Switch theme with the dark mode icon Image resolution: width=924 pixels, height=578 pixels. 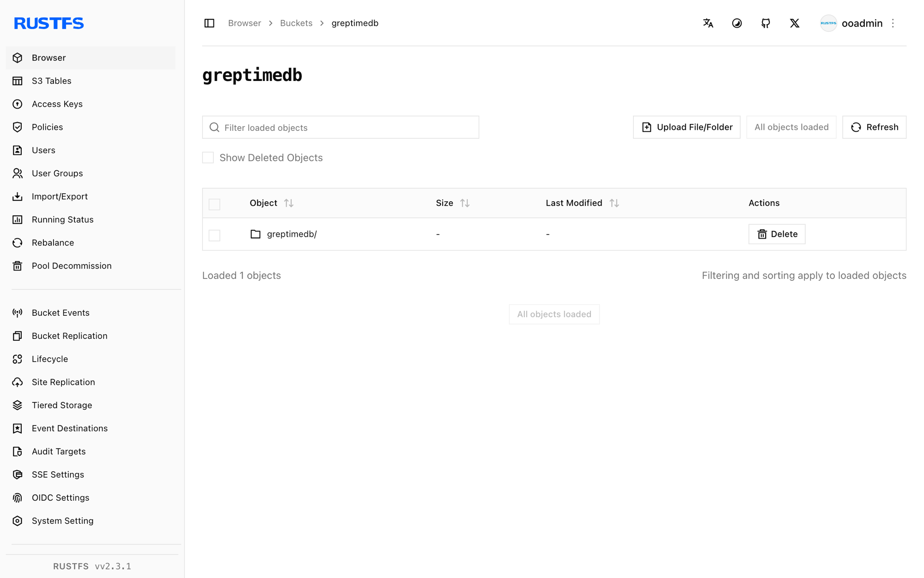737,23
